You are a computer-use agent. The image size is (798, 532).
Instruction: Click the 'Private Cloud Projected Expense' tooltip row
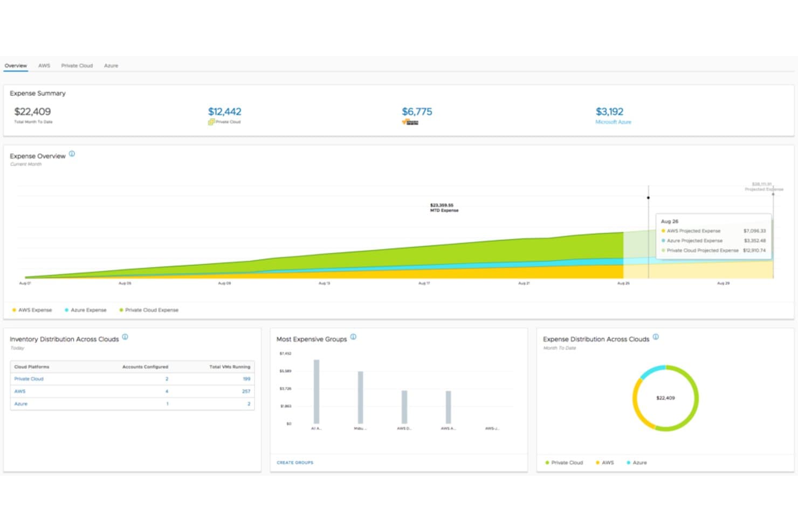[x=713, y=250]
